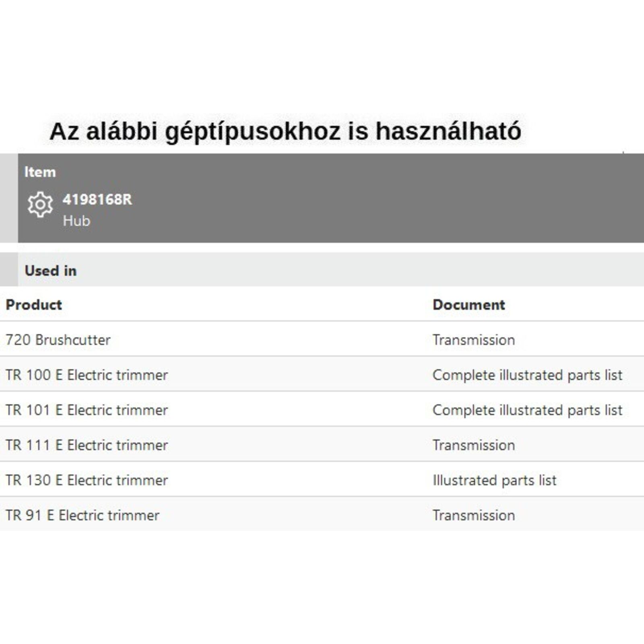The image size is (644, 644).
Task: Click the heading Az alábbi géptípusokhoz is használható
Action: point(285,131)
